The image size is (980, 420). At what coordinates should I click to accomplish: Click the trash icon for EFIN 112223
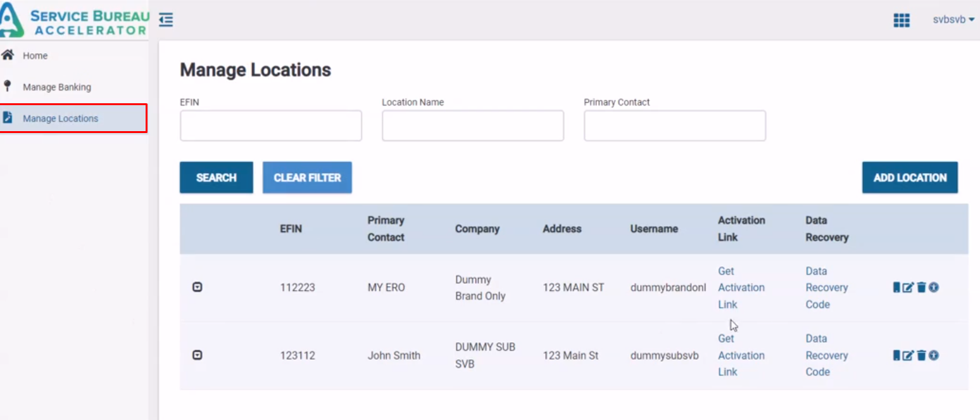(x=921, y=288)
